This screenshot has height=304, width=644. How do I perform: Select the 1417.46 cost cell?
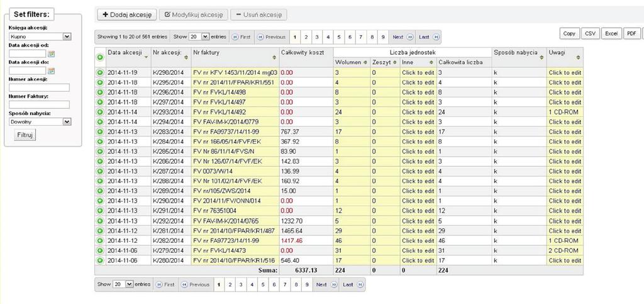pos(306,240)
